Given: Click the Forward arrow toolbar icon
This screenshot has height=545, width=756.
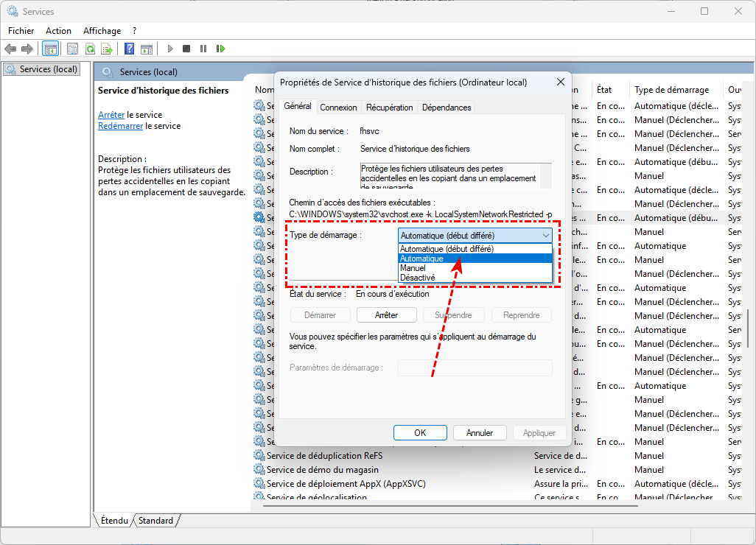Looking at the screenshot, I should 27,49.
